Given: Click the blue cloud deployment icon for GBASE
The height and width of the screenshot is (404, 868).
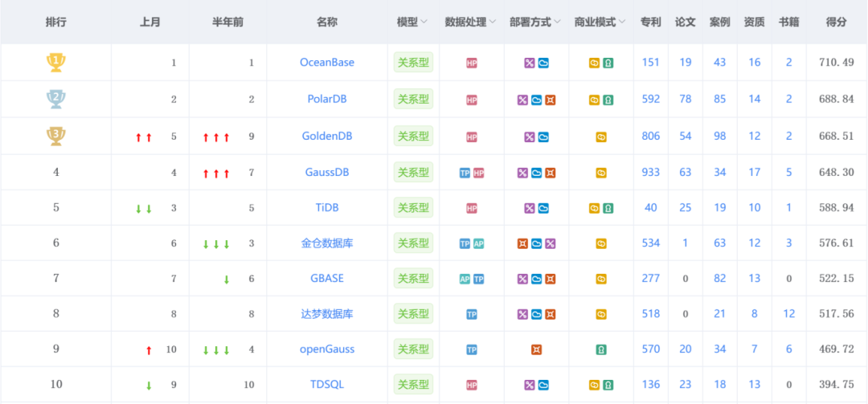Looking at the screenshot, I should pyautogui.click(x=536, y=279).
